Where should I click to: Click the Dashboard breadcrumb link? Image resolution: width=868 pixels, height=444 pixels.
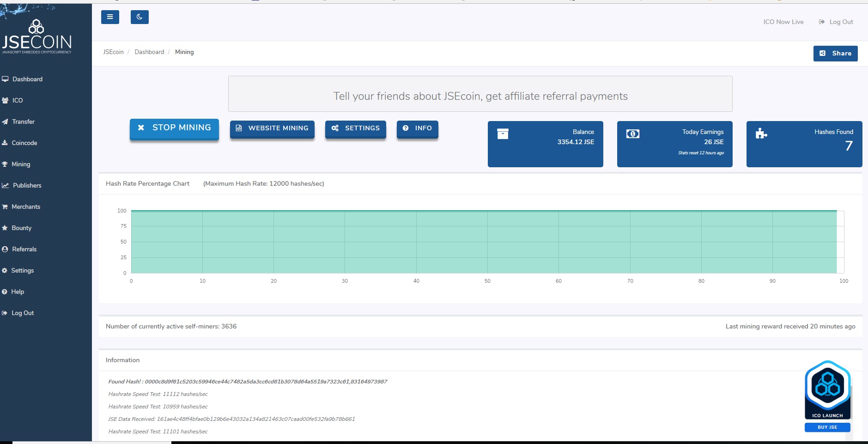point(149,52)
